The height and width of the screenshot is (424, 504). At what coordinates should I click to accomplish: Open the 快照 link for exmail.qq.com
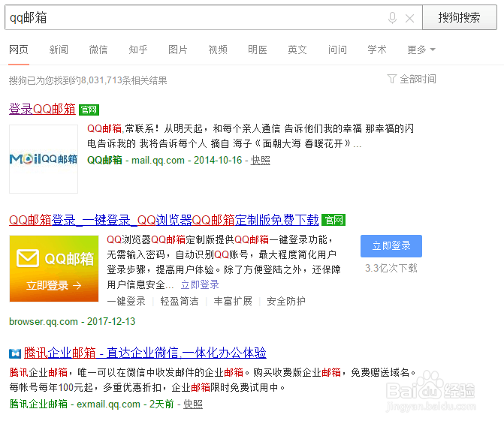193,404
